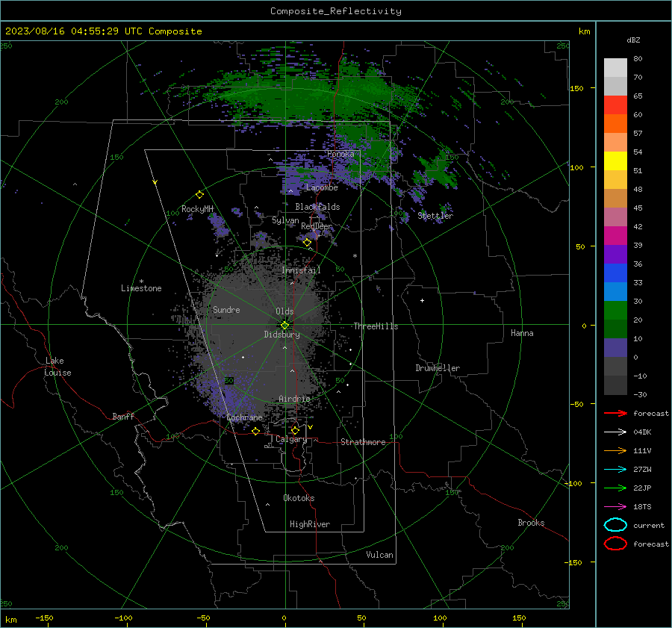Click the Blackfalds label
Viewport: 672px width, 628px height.
(317, 207)
